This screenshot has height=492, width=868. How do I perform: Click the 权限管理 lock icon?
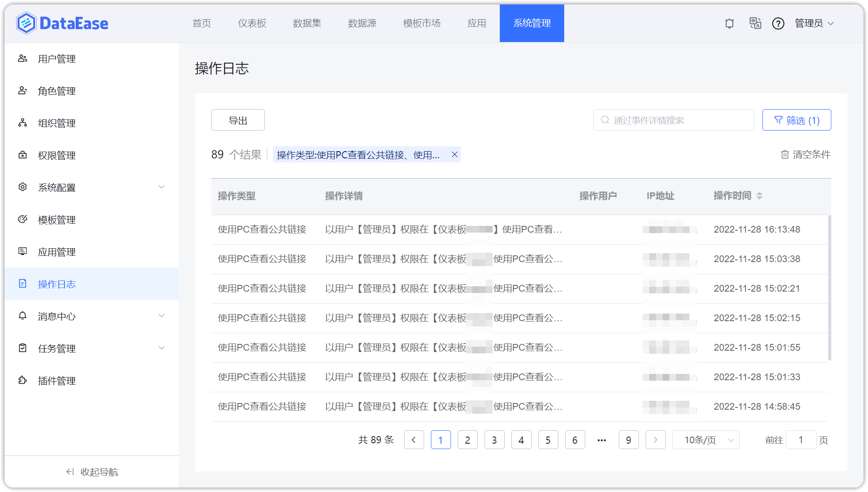(23, 155)
